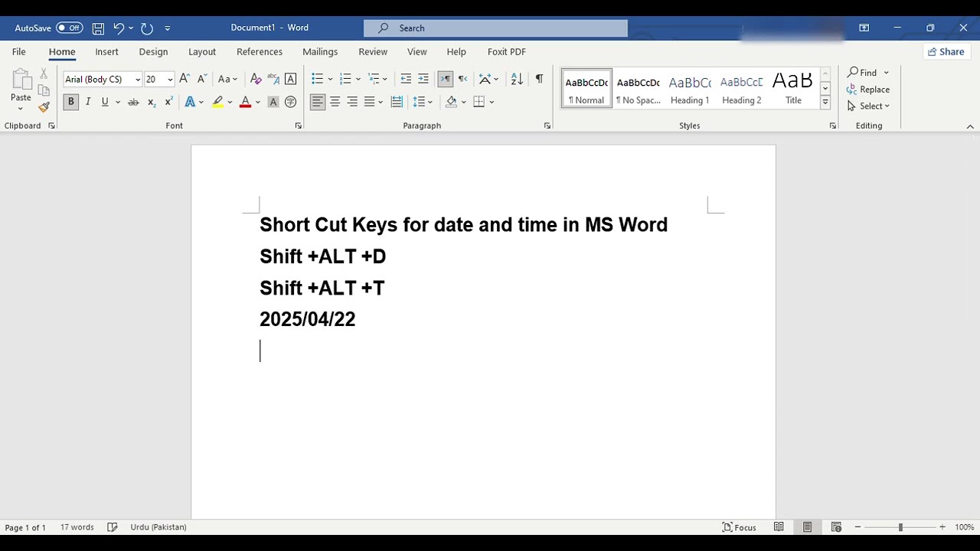Toggle right-to-left text direction

pos(462,79)
